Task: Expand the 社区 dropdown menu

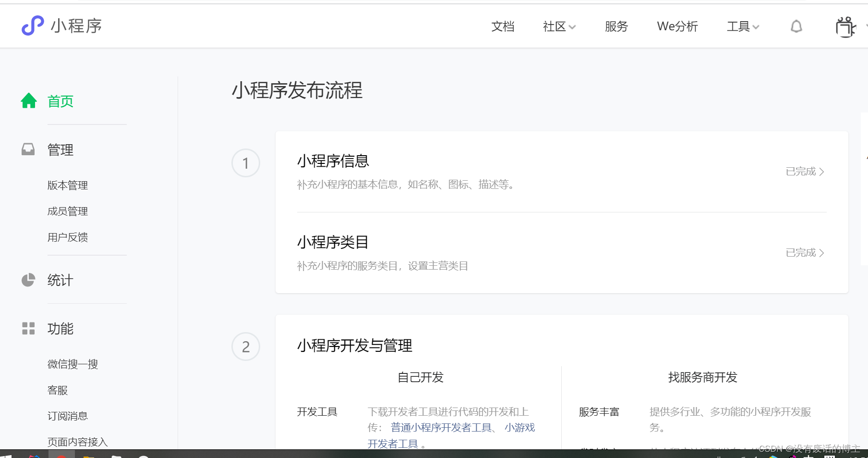Action: [x=558, y=27]
